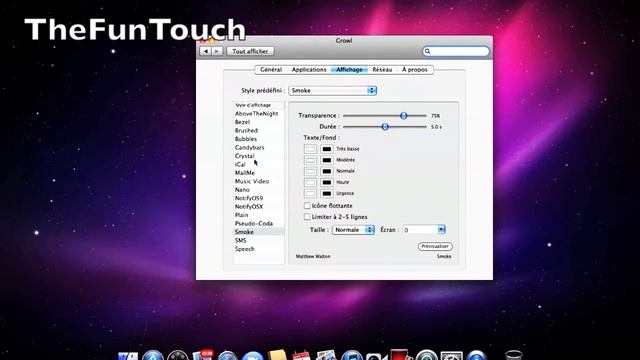The image size is (640, 360).
Task: Select Nano display style
Action: 259,190
